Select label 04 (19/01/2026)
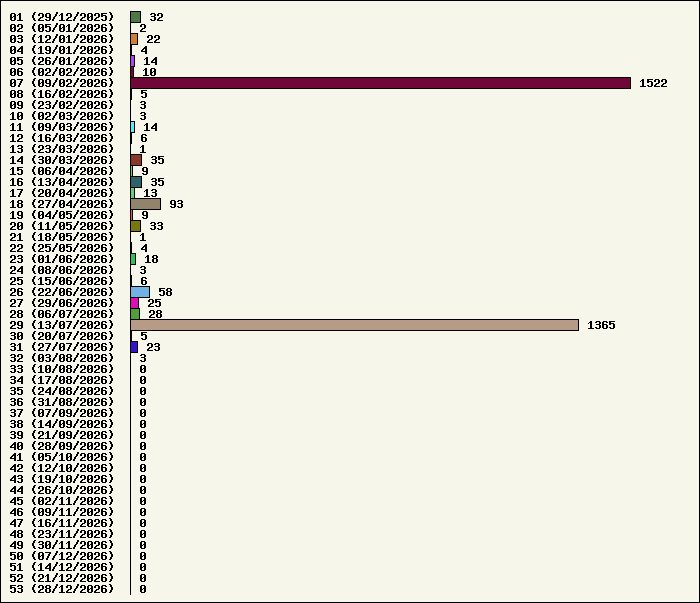 pos(62,50)
